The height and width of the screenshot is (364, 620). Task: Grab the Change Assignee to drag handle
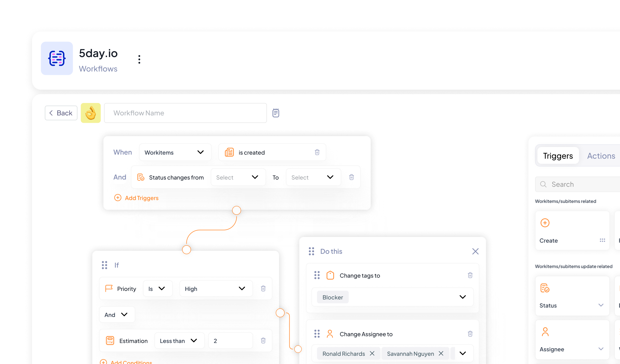tap(317, 334)
